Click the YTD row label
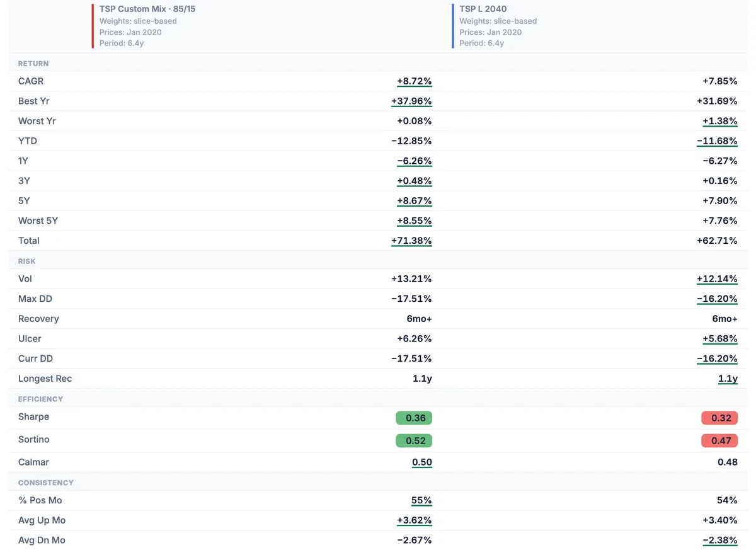 tap(28, 141)
